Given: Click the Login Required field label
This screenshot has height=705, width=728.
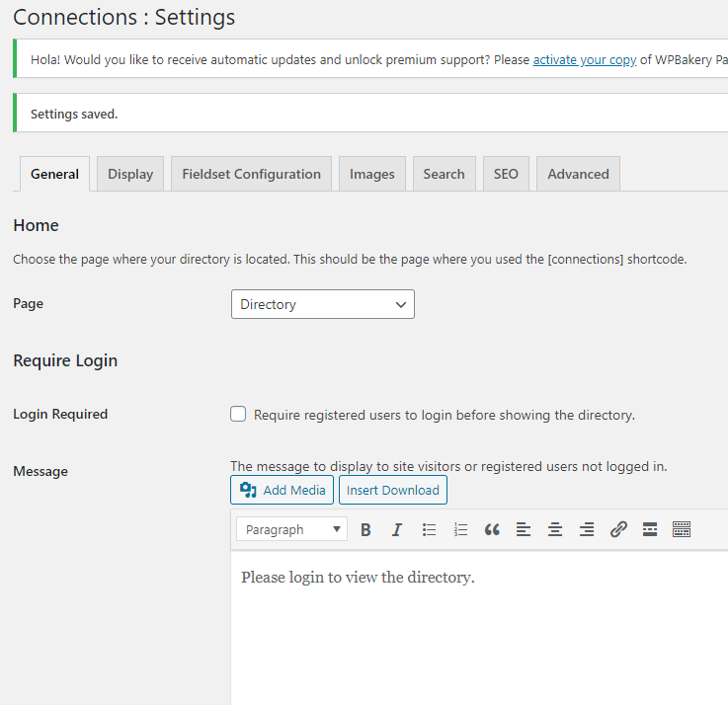Looking at the screenshot, I should click(x=60, y=414).
